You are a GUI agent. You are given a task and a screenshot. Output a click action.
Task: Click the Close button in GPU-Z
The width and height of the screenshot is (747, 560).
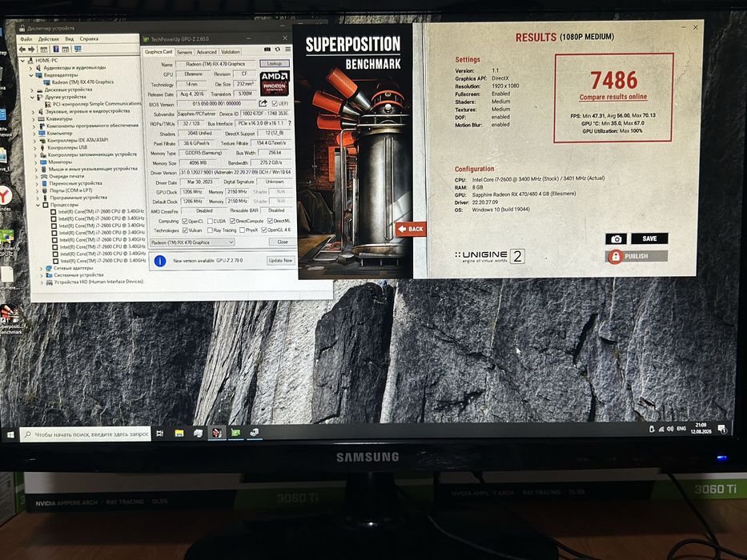click(283, 242)
